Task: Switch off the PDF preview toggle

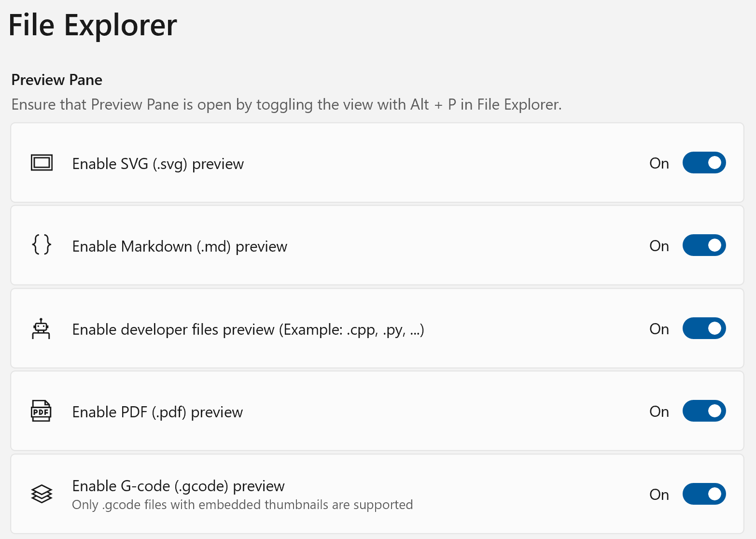Action: (704, 411)
